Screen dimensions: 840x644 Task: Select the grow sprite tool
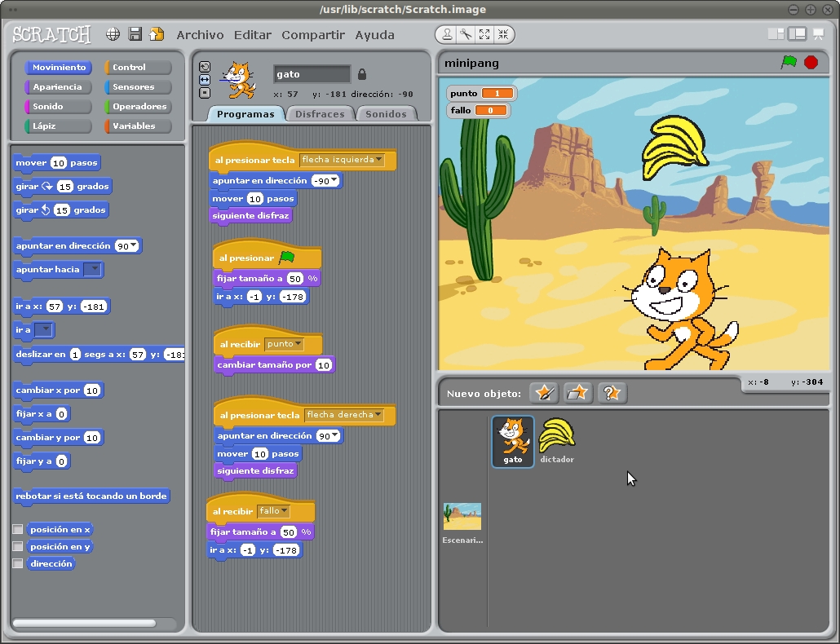(485, 34)
